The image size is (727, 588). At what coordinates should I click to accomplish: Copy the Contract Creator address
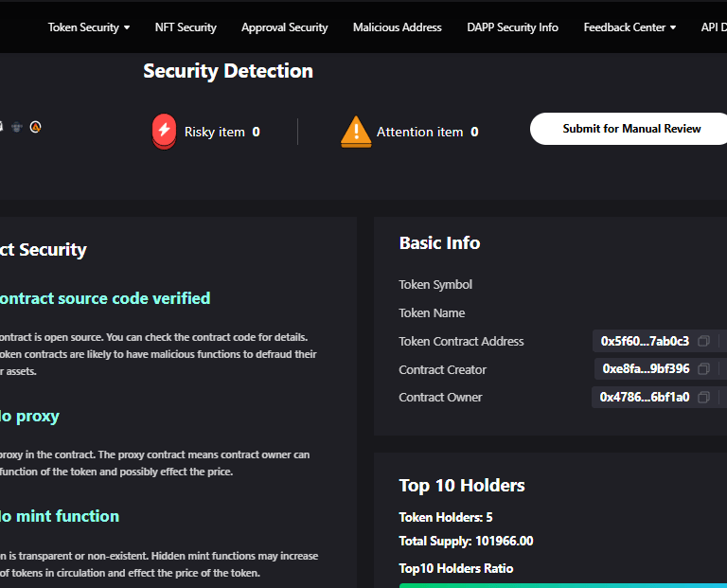[703, 369]
